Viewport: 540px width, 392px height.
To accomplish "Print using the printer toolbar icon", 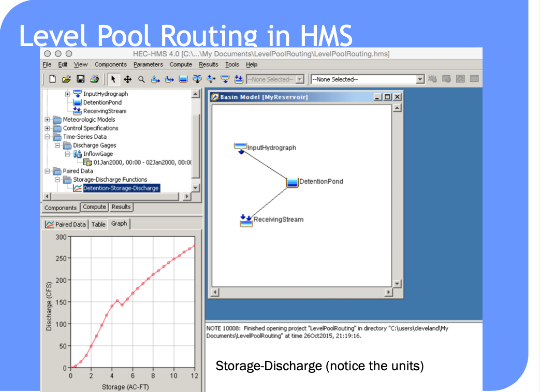I will (95, 79).
